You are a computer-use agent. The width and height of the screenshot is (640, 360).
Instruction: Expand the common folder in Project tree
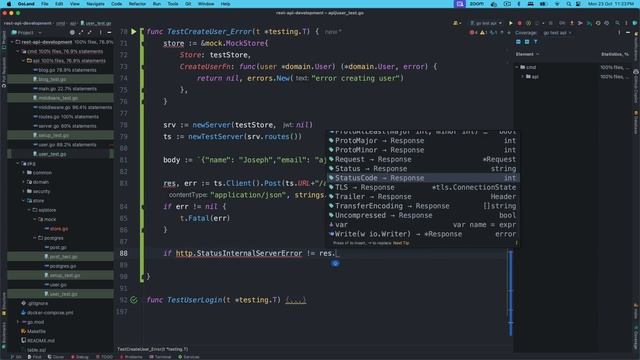click(24, 173)
